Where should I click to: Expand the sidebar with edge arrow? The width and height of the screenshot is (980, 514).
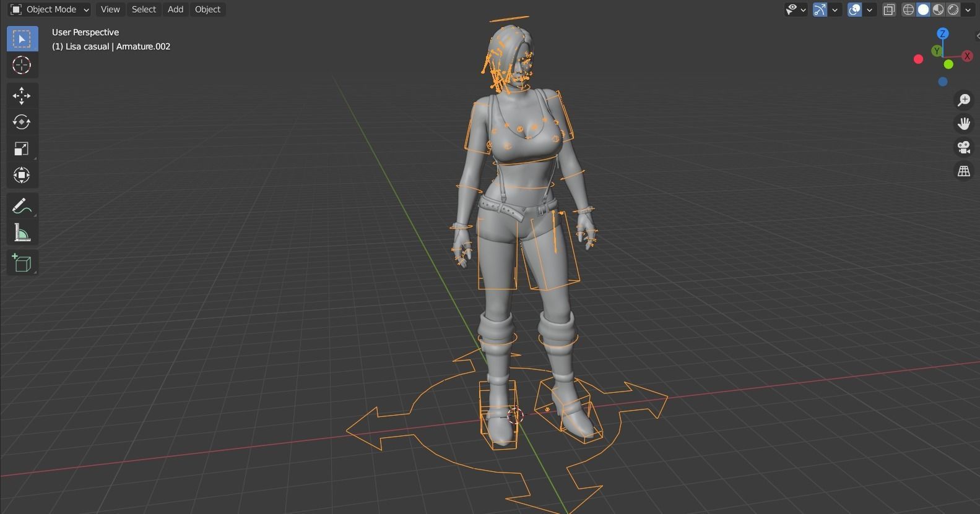click(977, 36)
